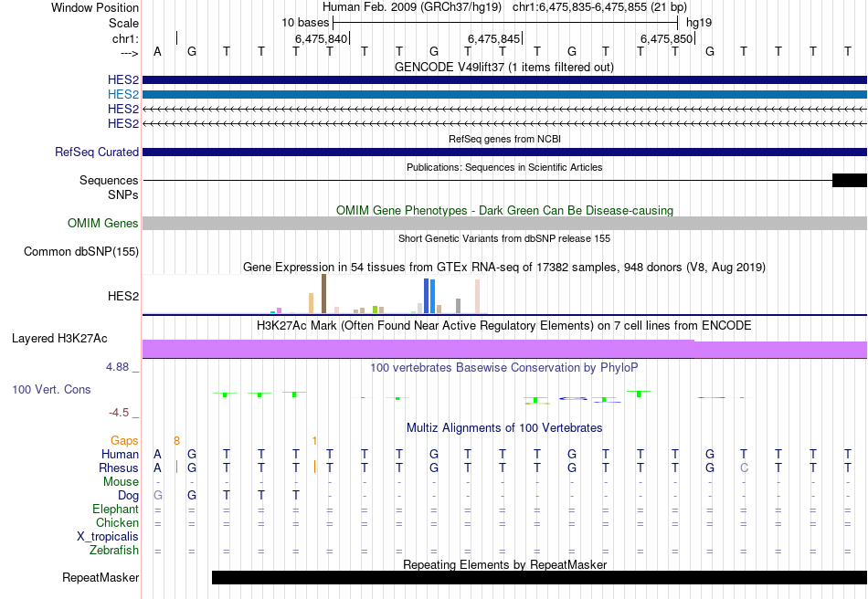Click the 4.88 upper scale value

click(x=117, y=367)
